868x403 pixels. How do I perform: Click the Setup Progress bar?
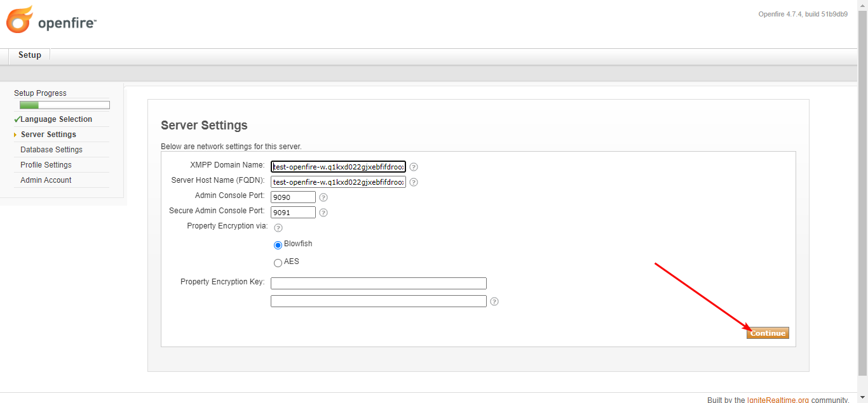pos(65,105)
